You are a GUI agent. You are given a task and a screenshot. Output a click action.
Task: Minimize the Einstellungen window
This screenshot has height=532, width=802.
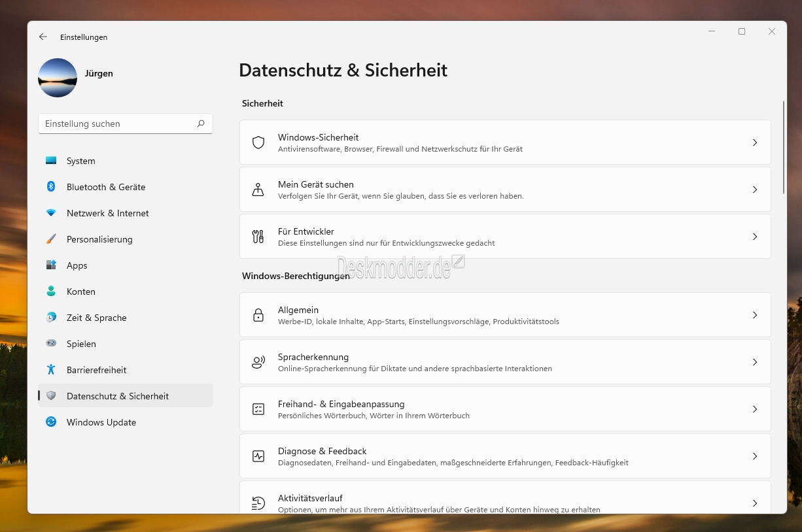pyautogui.click(x=712, y=31)
